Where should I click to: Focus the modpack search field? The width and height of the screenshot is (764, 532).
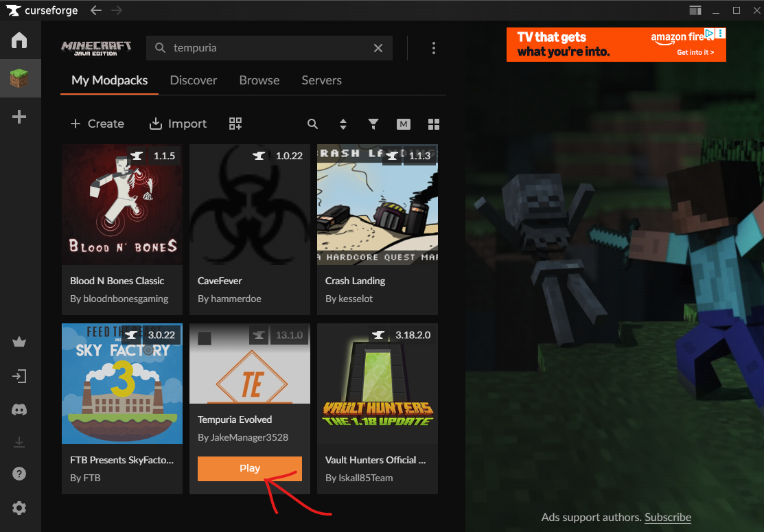point(269,48)
